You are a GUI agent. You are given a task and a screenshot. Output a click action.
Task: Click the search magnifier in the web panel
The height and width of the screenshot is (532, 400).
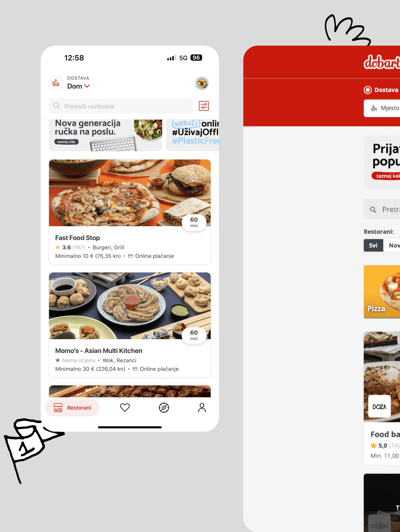[x=373, y=209]
